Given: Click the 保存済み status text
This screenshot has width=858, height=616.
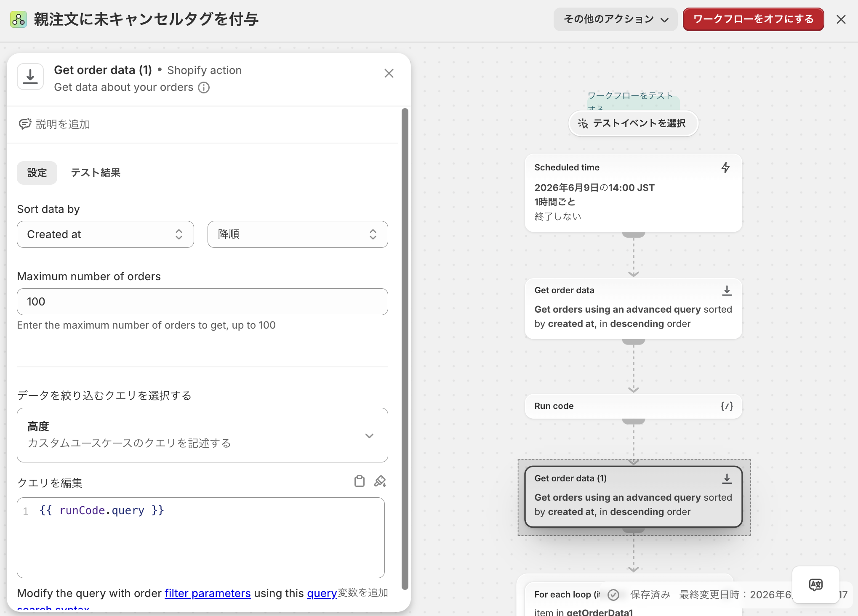Looking at the screenshot, I should tap(650, 595).
